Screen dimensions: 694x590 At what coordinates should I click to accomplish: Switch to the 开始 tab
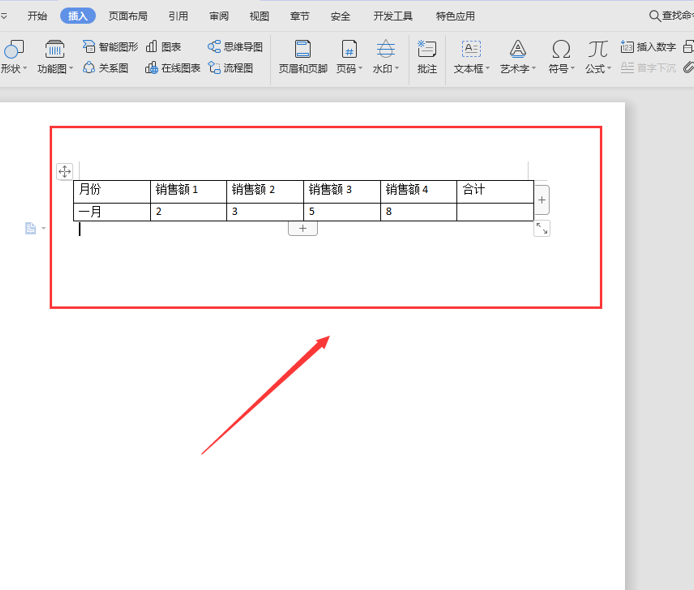(37, 16)
